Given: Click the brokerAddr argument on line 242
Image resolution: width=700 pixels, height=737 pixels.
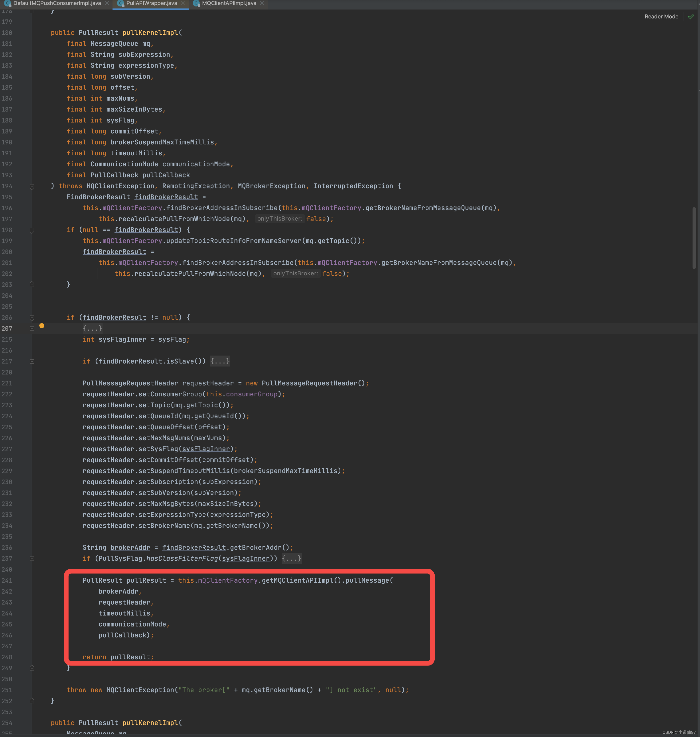Looking at the screenshot, I should pos(118,591).
